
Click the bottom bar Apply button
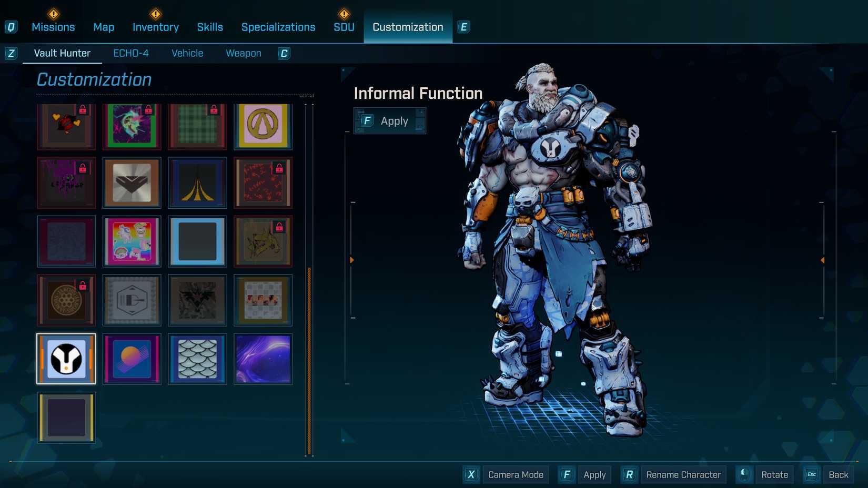tap(594, 475)
